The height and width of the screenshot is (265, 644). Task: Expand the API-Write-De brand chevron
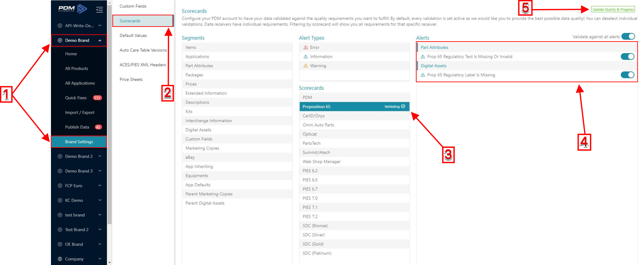100,26
